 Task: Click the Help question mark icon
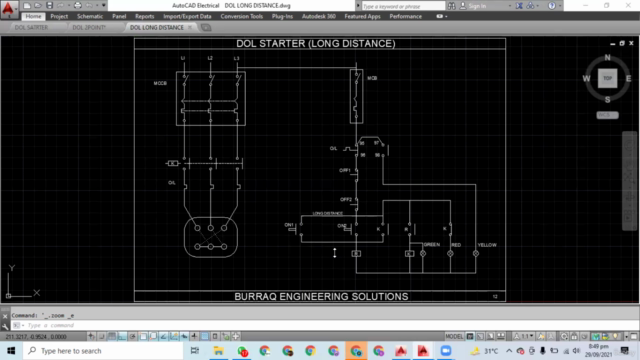pos(551,6)
